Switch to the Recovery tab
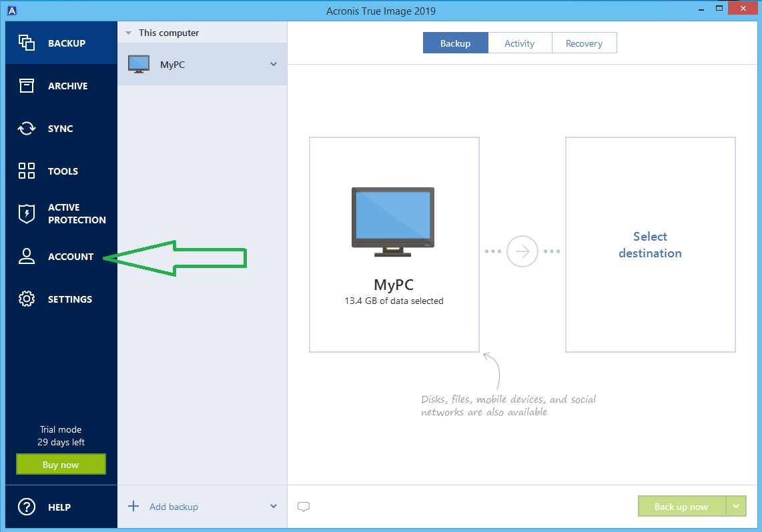The height and width of the screenshot is (532, 762). coord(584,43)
